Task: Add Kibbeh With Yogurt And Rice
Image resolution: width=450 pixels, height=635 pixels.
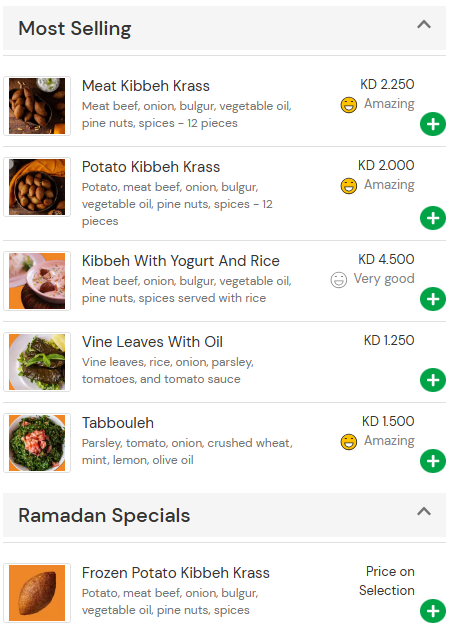Action: point(433,299)
